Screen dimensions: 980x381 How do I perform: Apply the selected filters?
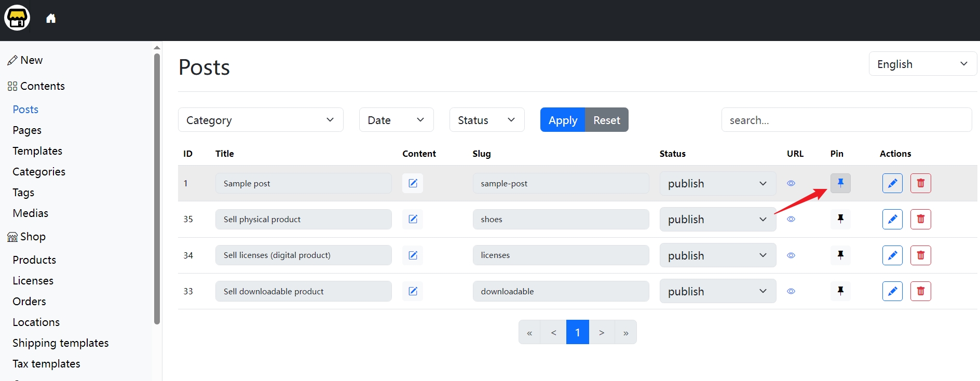pyautogui.click(x=563, y=120)
